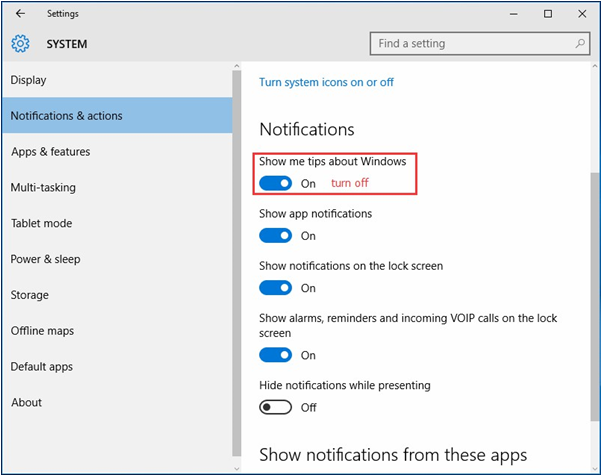The image size is (601, 475).
Task: Disable notifications on the lock screen
Action: 275,288
